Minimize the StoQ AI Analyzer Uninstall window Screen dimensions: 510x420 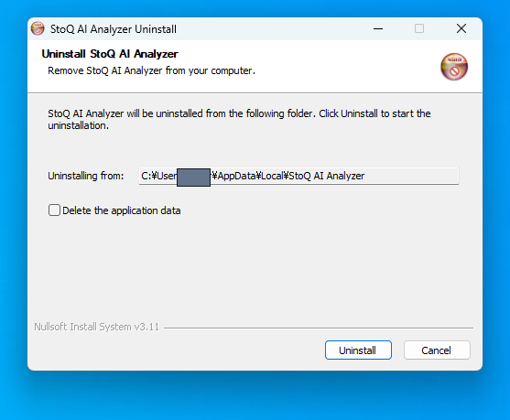pyautogui.click(x=378, y=28)
